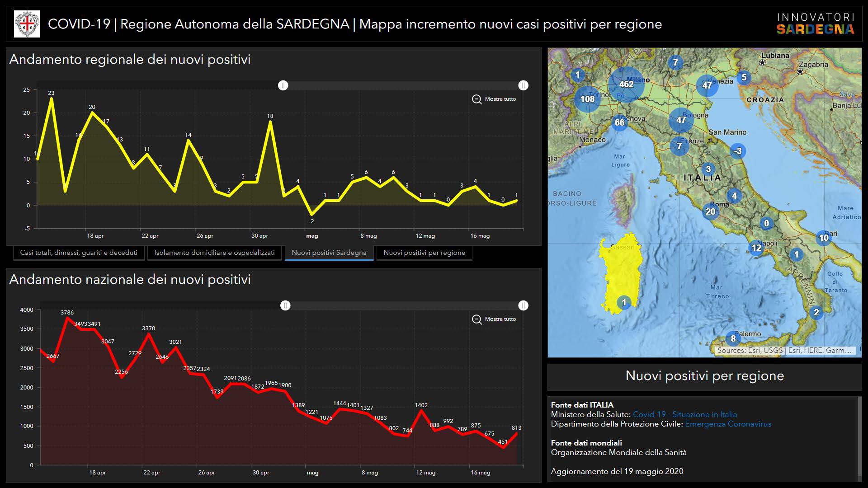Click the Innovatori Sardegna logo
The height and width of the screenshot is (488, 868).
(815, 24)
